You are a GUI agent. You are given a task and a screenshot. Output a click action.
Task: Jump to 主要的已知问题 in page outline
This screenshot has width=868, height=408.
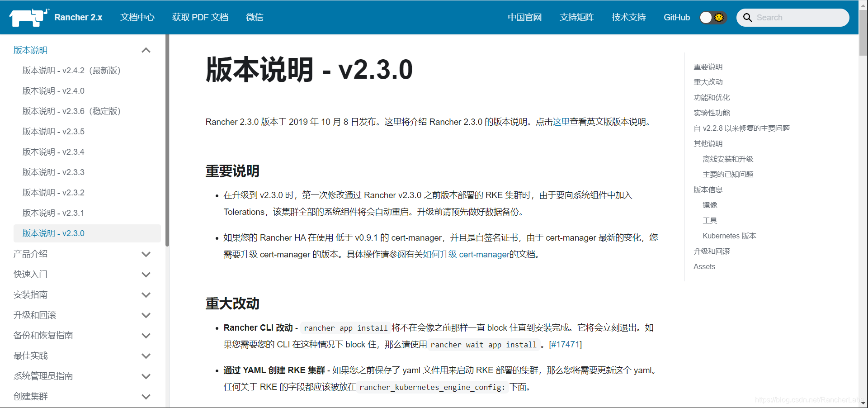click(728, 175)
